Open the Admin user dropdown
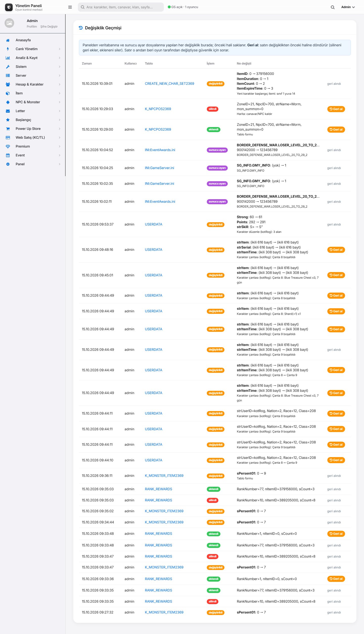The width and height of the screenshot is (364, 634). tap(348, 7)
